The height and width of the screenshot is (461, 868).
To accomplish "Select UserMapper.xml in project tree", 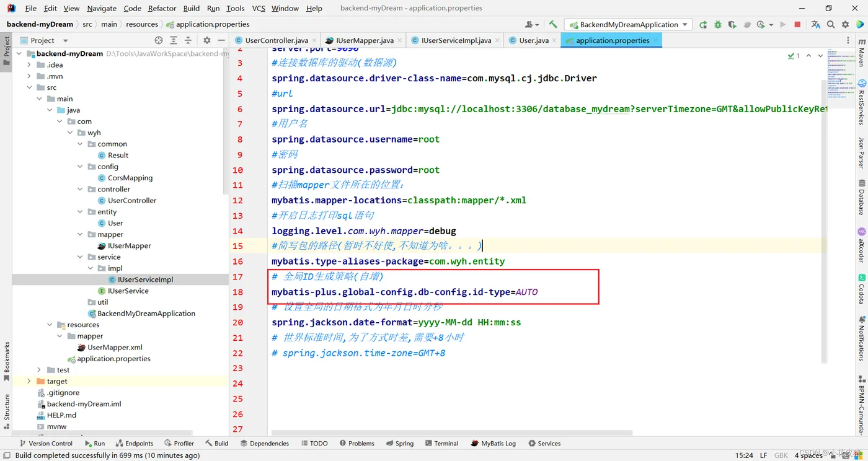I will 115,348.
